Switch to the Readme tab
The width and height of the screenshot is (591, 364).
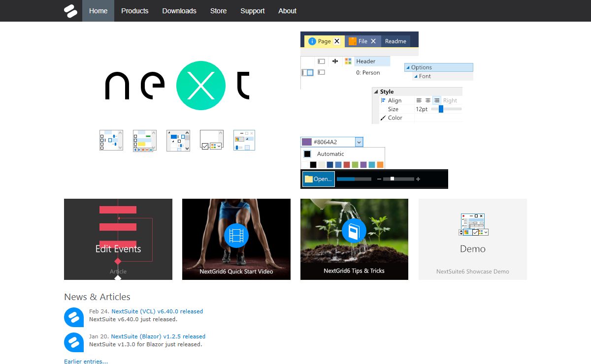coord(395,41)
